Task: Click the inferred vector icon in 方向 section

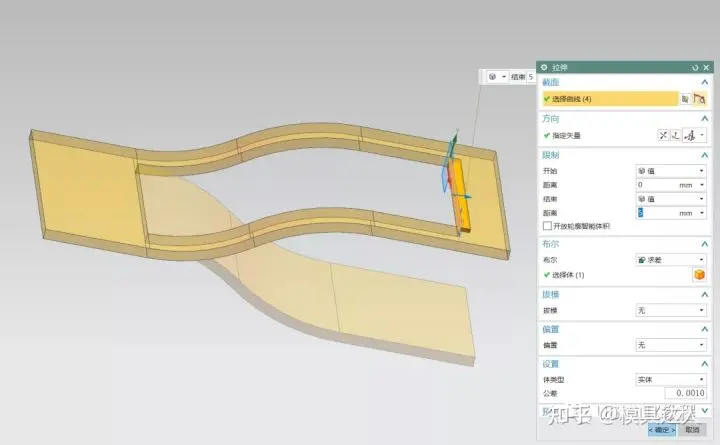Action: point(691,135)
